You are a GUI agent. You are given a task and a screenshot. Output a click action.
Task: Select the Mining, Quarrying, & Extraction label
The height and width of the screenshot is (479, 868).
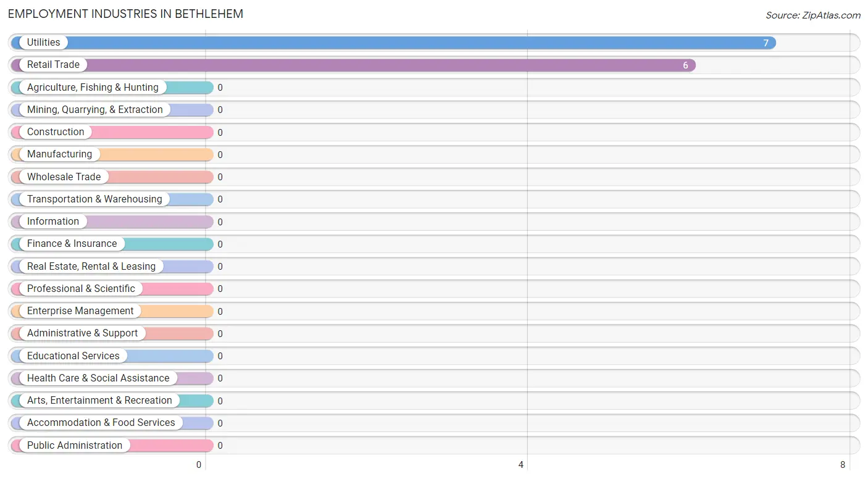95,110
